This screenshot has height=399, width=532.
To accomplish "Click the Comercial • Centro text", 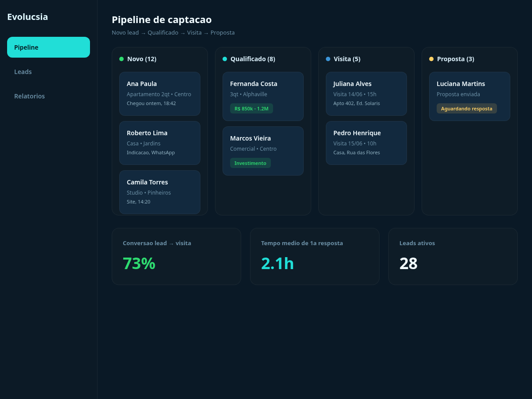I will click(253, 149).
